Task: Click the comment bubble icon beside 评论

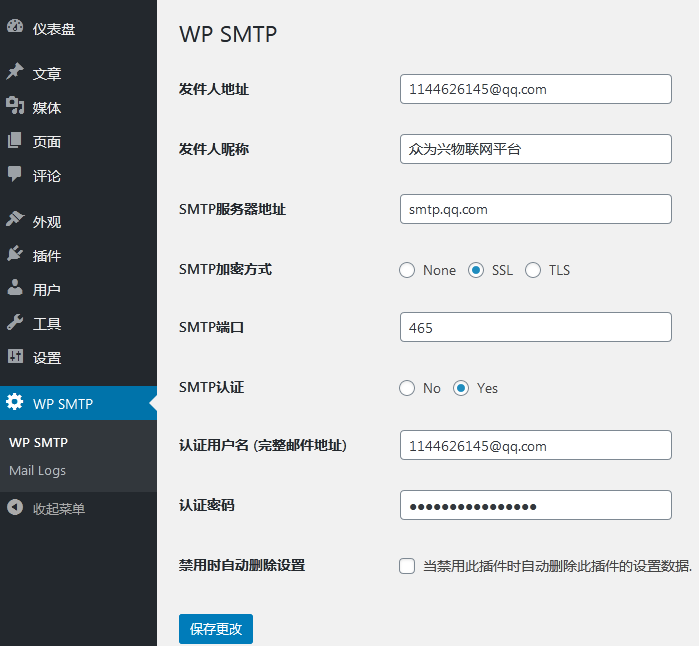Action: (15, 174)
